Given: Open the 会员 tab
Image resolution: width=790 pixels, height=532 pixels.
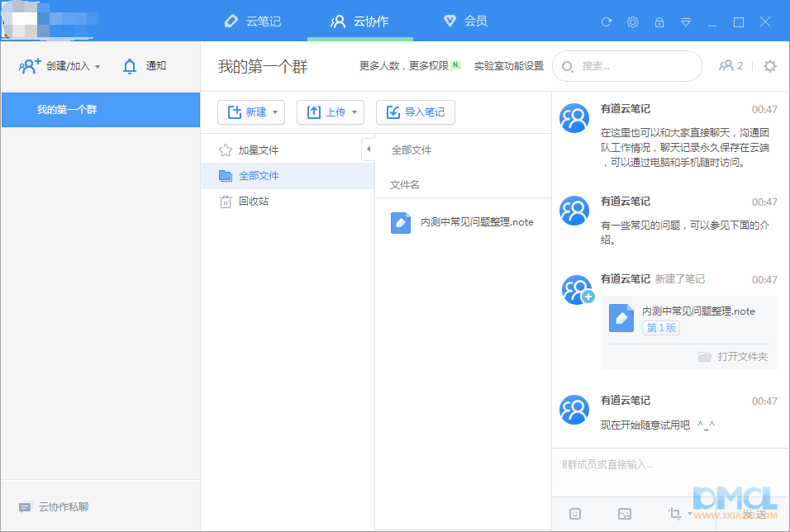Looking at the screenshot, I should (465, 21).
